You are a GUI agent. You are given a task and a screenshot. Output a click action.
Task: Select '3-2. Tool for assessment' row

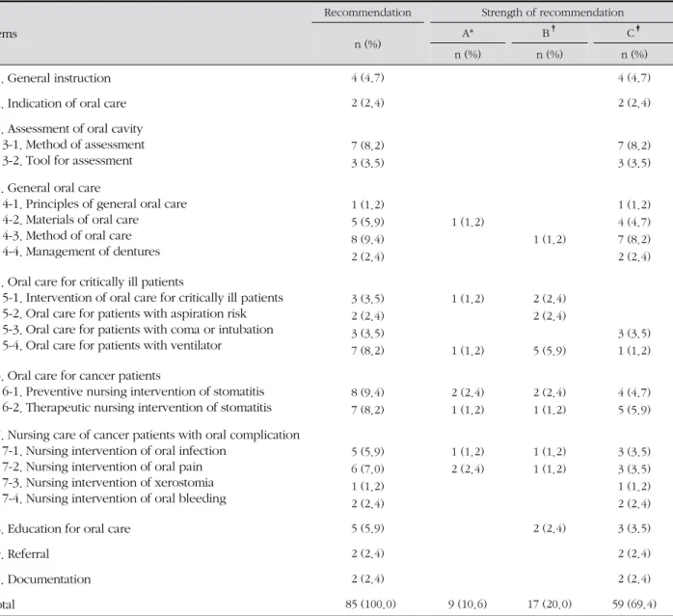coord(67,161)
